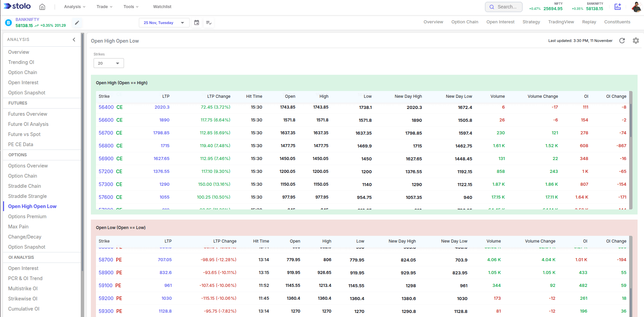
Task: Click the list checkmark icon near date
Action: (209, 23)
